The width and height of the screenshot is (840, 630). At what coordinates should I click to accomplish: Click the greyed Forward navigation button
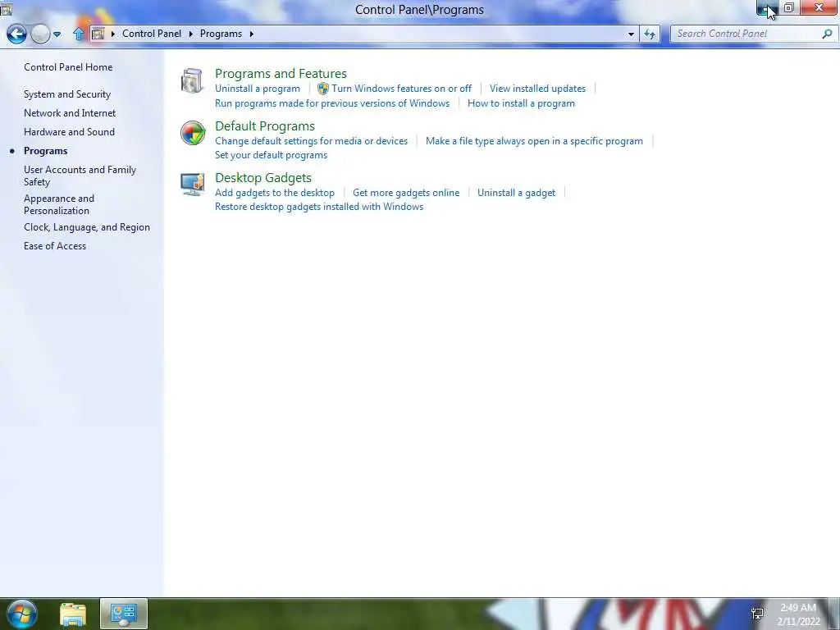tap(40, 34)
